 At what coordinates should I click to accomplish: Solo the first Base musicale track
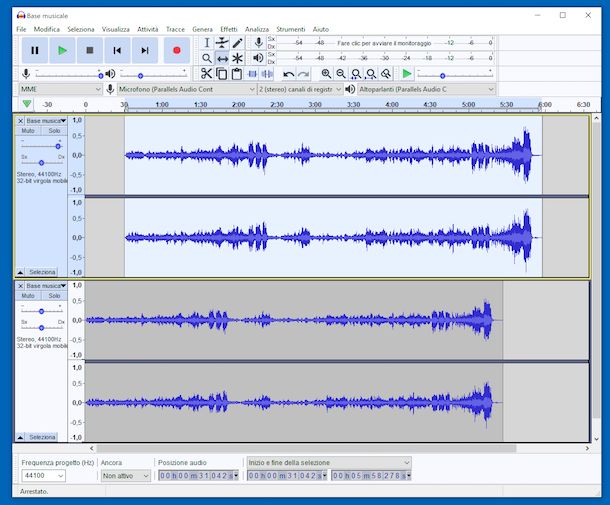click(54, 131)
